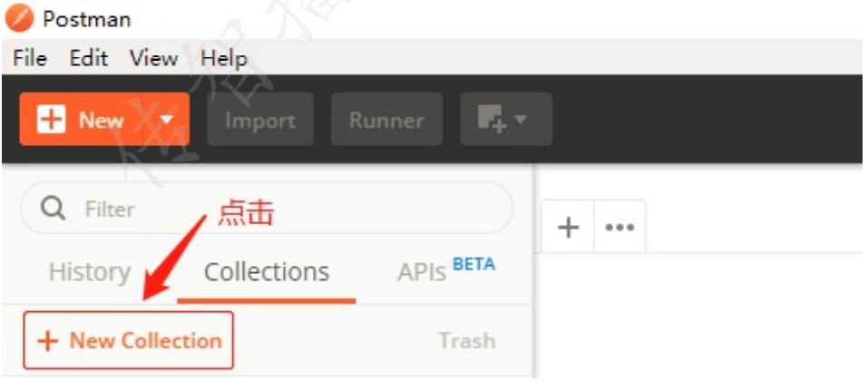Select the Collections tab
This screenshot has width=868, height=382.
pos(267,272)
